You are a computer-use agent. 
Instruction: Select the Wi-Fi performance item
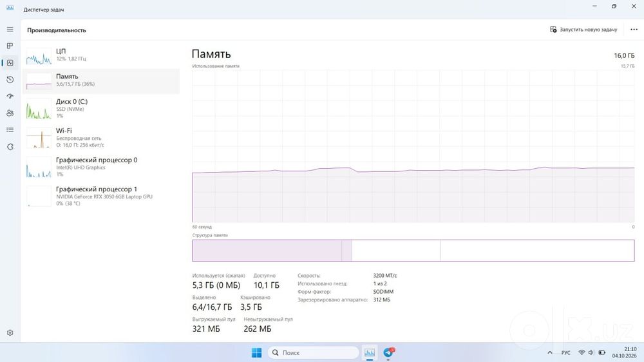(x=101, y=138)
